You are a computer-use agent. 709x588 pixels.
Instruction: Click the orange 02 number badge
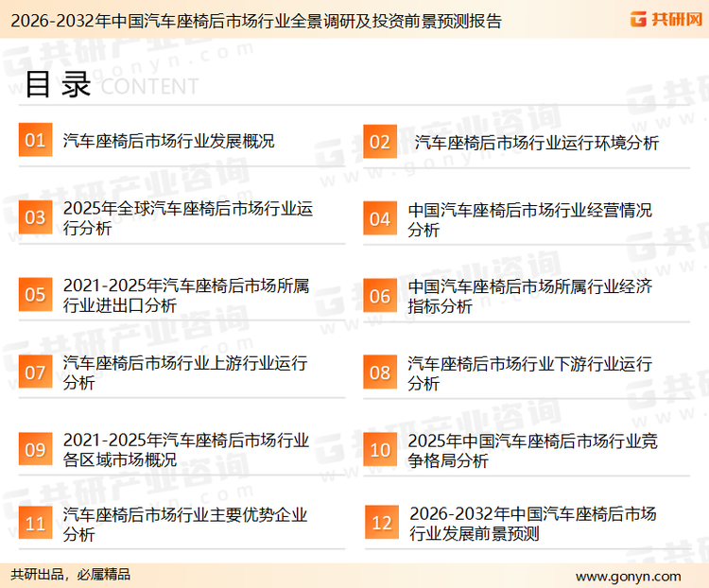click(x=380, y=142)
